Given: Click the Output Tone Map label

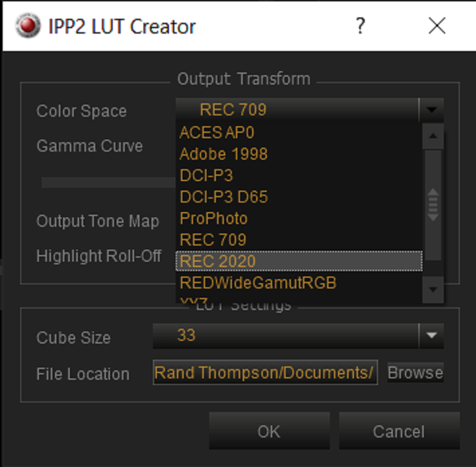Looking at the screenshot, I should click(x=98, y=221).
